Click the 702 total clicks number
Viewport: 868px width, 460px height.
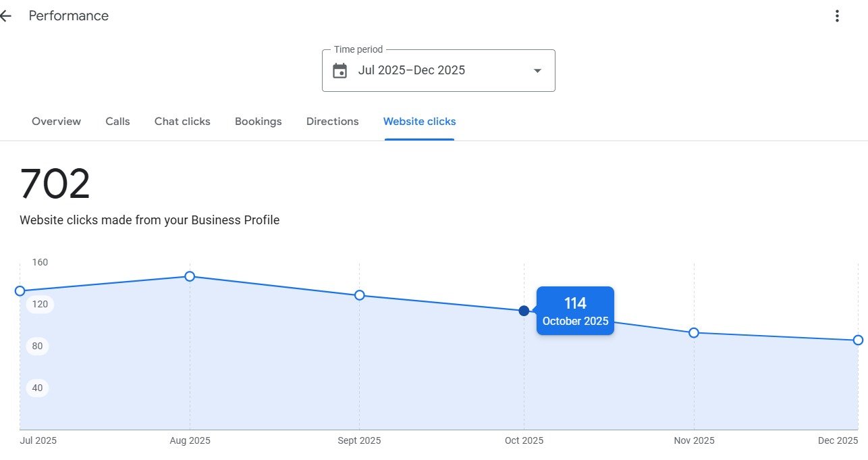(55, 184)
